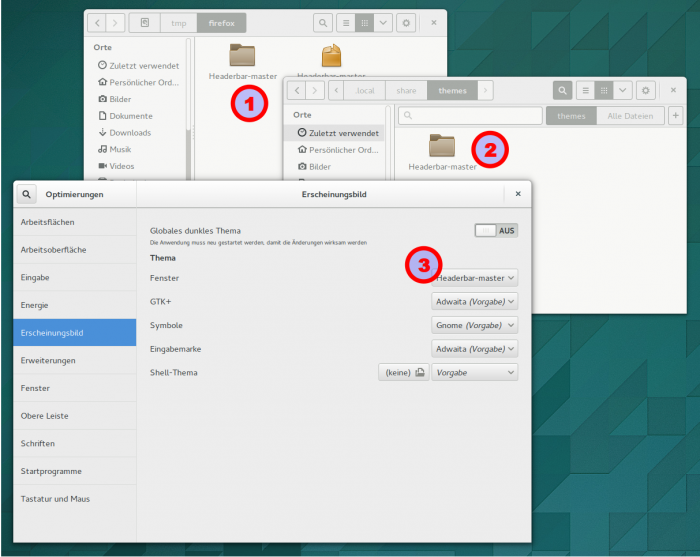The width and height of the screenshot is (700, 557).
Task: Expand the Symbole Gnome dropdown
Action: [475, 325]
